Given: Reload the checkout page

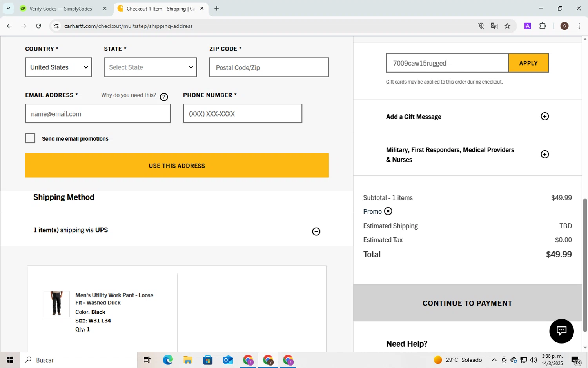Looking at the screenshot, I should [x=38, y=26].
